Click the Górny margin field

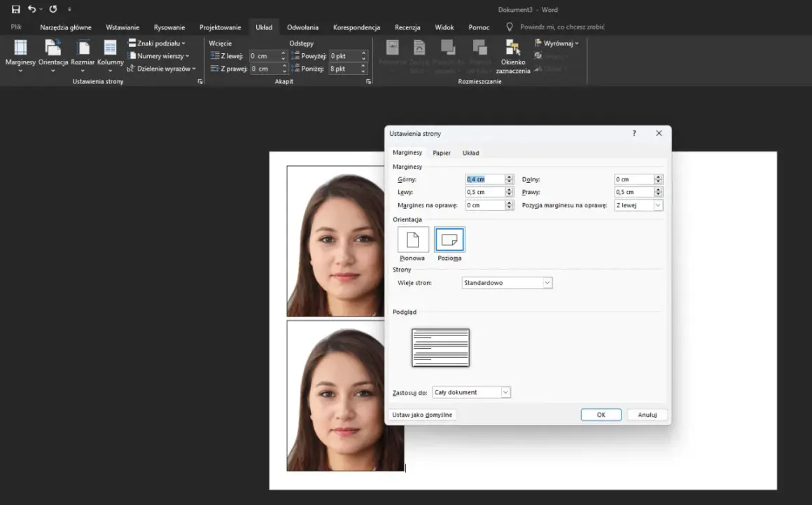484,179
